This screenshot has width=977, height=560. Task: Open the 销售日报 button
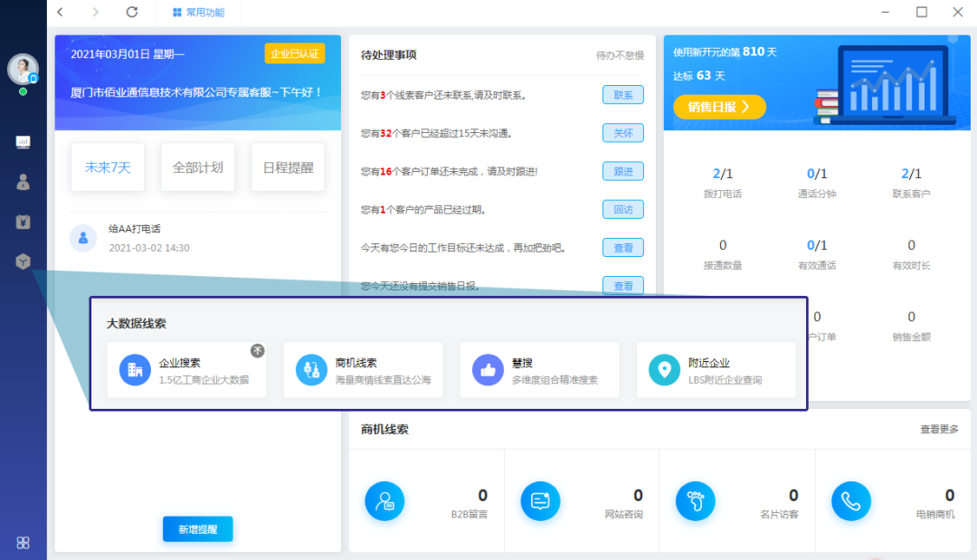[719, 107]
